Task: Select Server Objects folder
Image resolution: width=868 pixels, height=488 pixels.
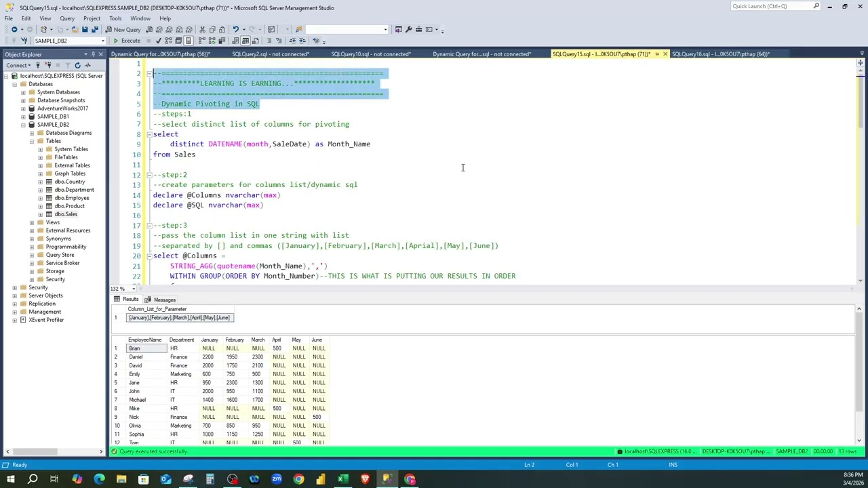Action: (x=45, y=296)
